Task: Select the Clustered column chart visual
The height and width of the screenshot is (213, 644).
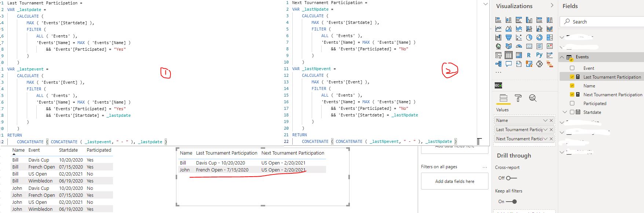Action: [x=529, y=20]
